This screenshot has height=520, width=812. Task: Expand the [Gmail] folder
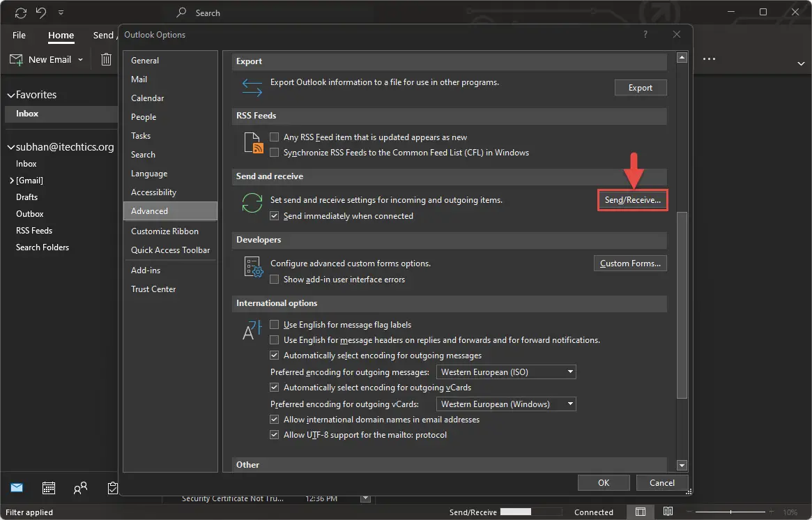[11, 181]
